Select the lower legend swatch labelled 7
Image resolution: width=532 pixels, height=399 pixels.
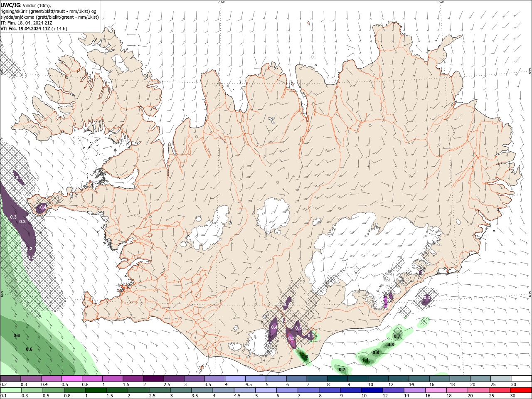pyautogui.click(x=308, y=390)
